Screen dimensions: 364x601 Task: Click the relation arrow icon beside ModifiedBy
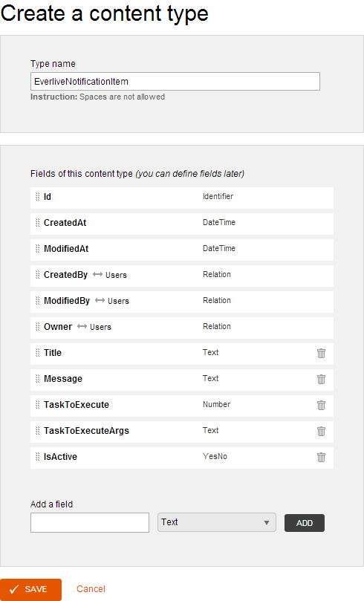pos(100,300)
